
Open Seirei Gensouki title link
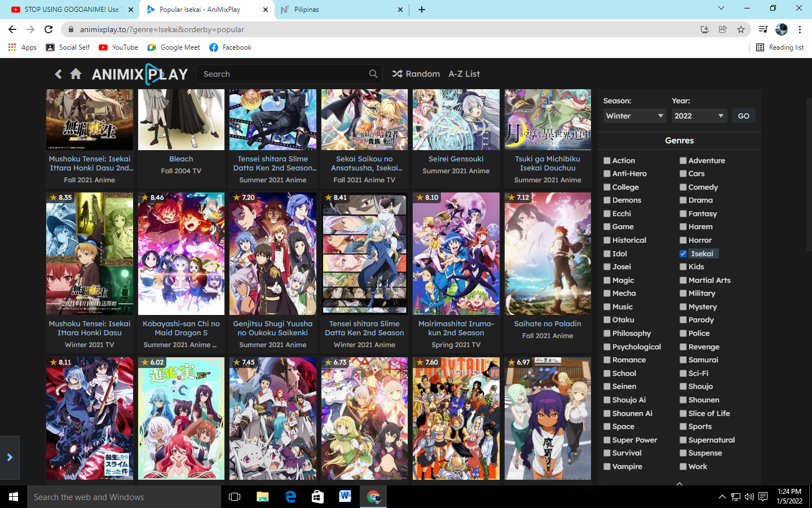click(x=456, y=159)
